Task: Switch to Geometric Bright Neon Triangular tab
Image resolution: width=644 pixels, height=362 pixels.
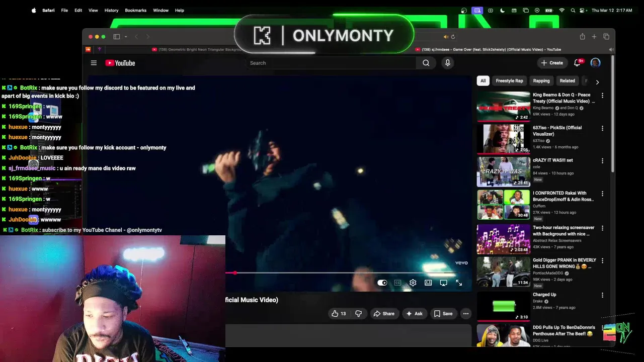Action: coord(197,49)
